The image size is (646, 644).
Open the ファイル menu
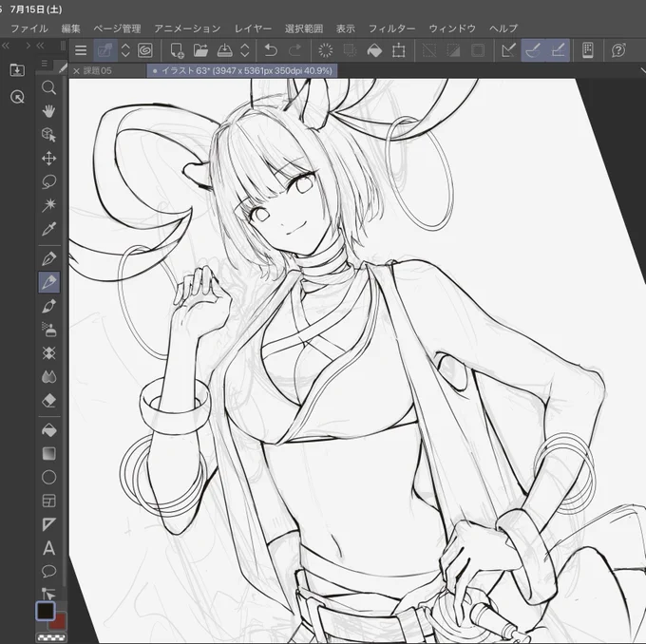[28, 28]
